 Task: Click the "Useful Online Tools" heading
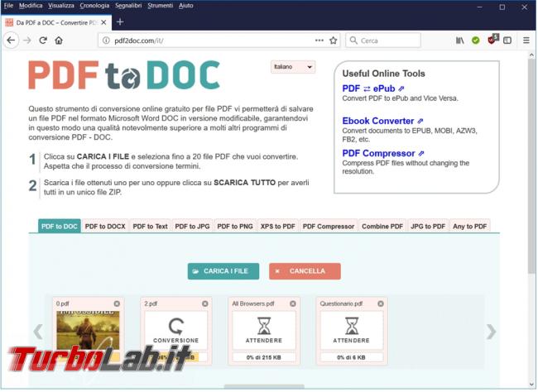383,74
